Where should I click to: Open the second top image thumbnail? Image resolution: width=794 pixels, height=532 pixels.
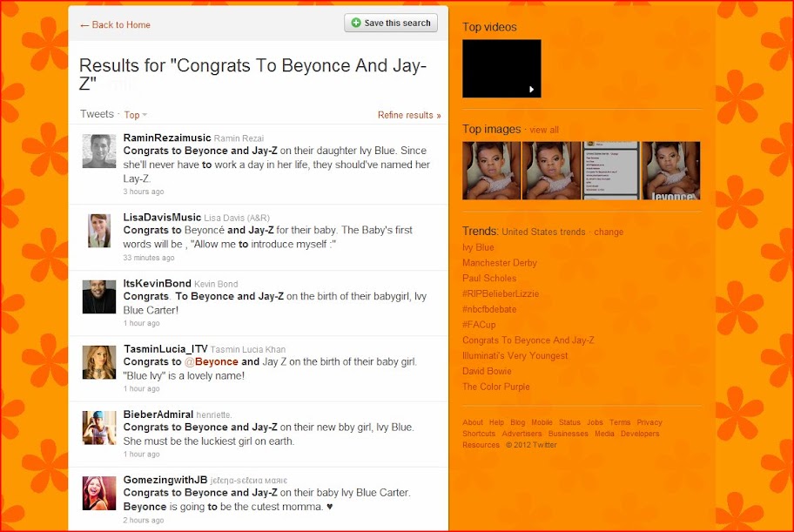[551, 171]
